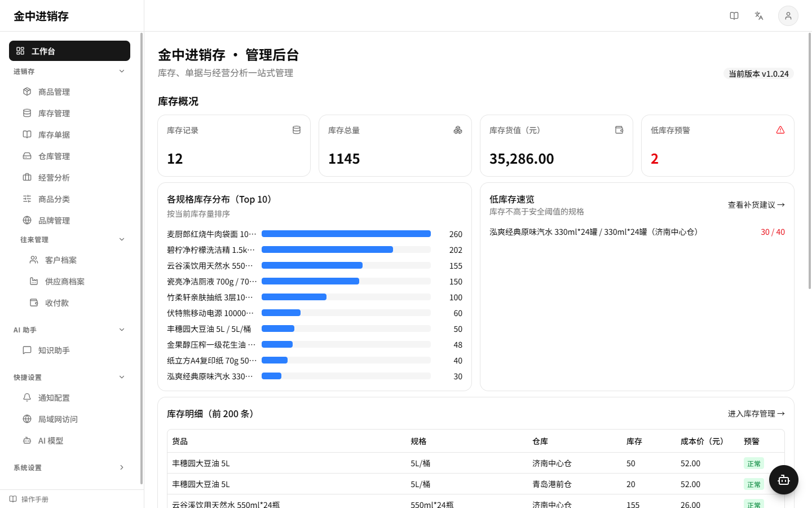
Task: Click the low-stock warning triangle icon
Action: tap(780, 130)
